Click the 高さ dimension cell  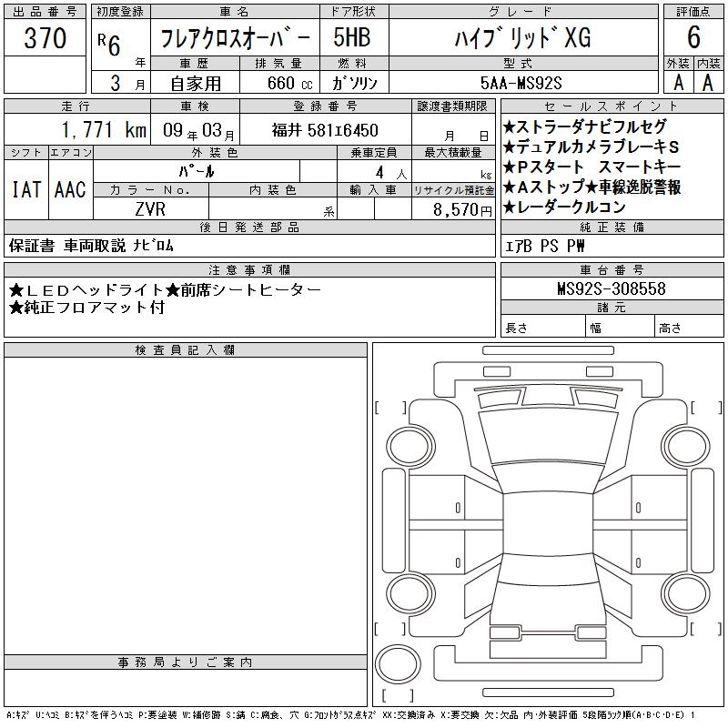[689, 326]
